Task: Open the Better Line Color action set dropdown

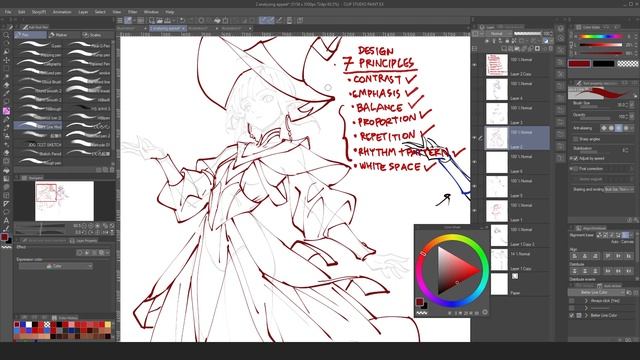Action: tap(597, 293)
